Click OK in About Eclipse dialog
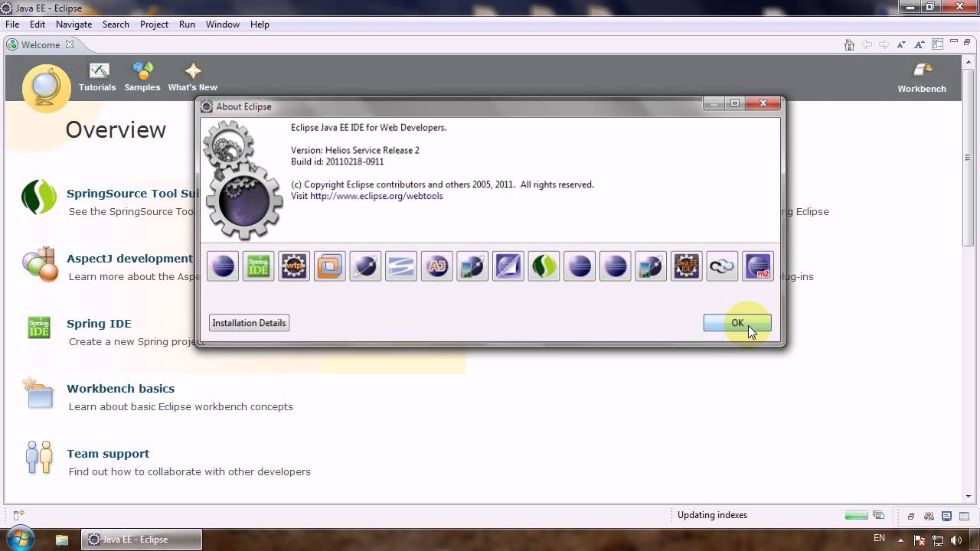This screenshot has width=980, height=551. 737,323
